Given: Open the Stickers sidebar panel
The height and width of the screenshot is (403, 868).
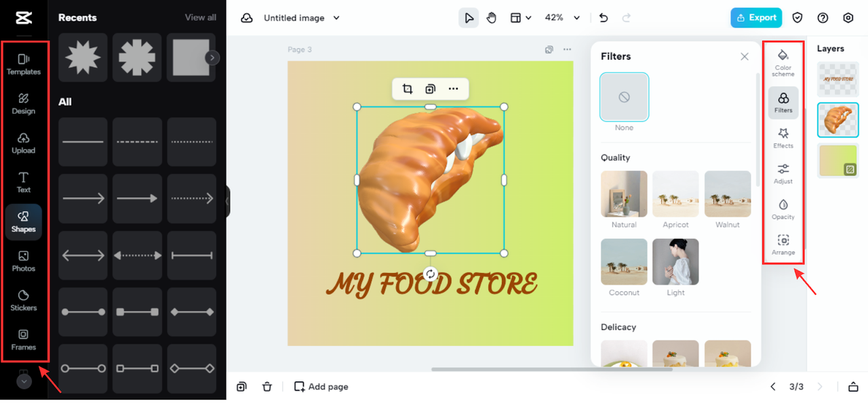Looking at the screenshot, I should (24, 300).
